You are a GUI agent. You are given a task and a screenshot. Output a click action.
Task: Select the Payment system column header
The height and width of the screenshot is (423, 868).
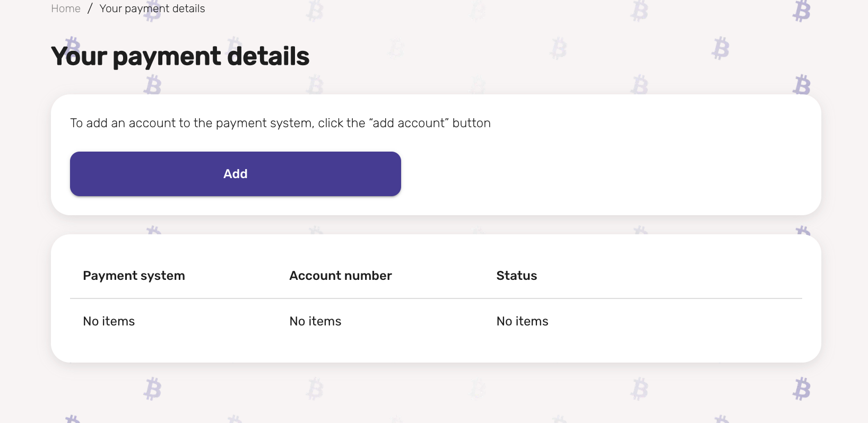[134, 276]
